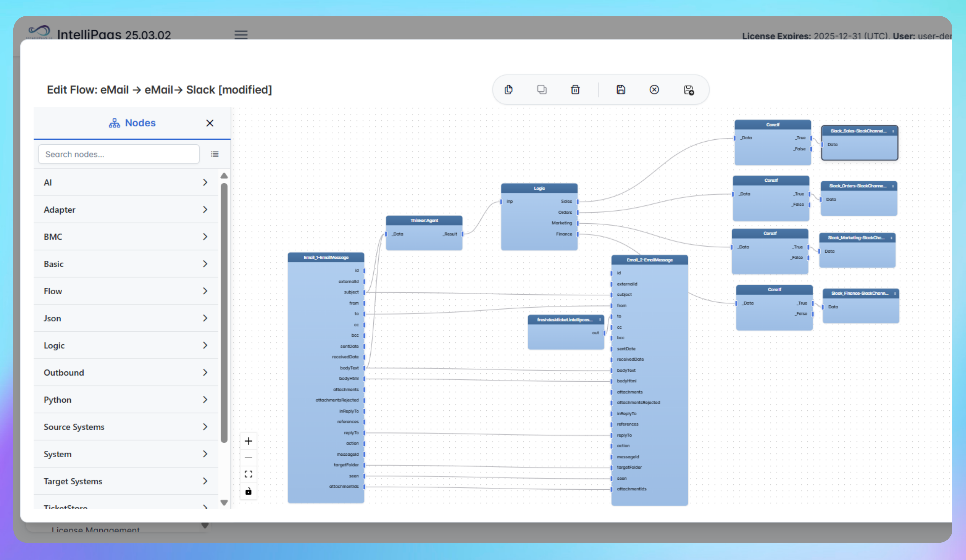
Task: Expand the AI node category
Action: point(126,182)
